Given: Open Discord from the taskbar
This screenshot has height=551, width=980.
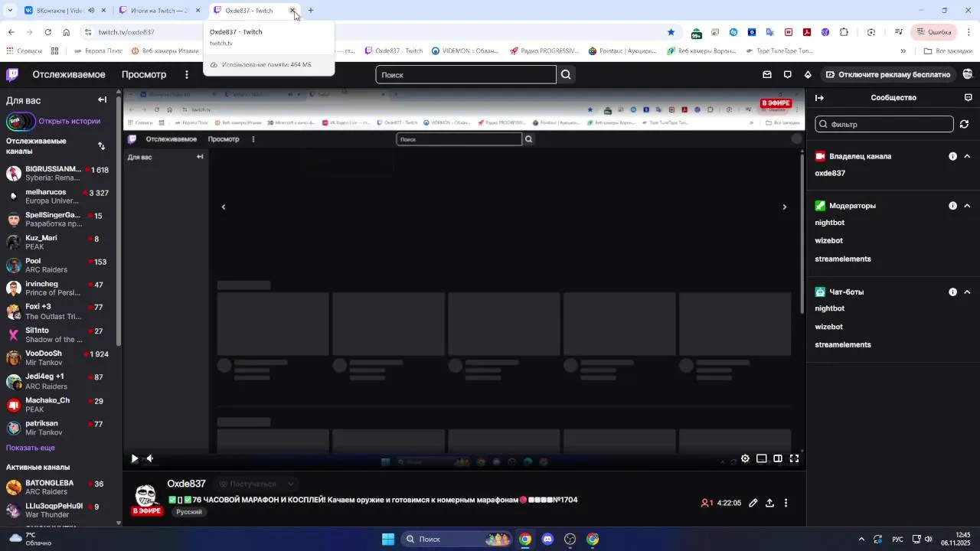Looking at the screenshot, I should click(547, 539).
